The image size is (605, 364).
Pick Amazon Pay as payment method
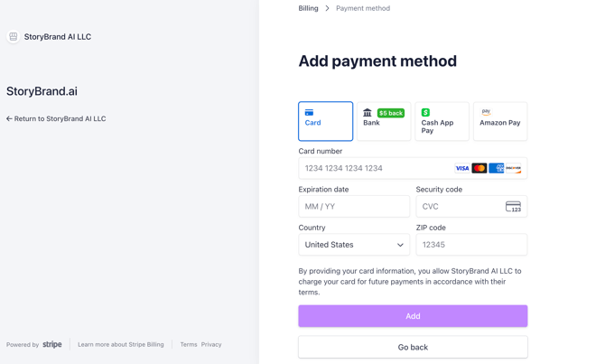point(500,121)
